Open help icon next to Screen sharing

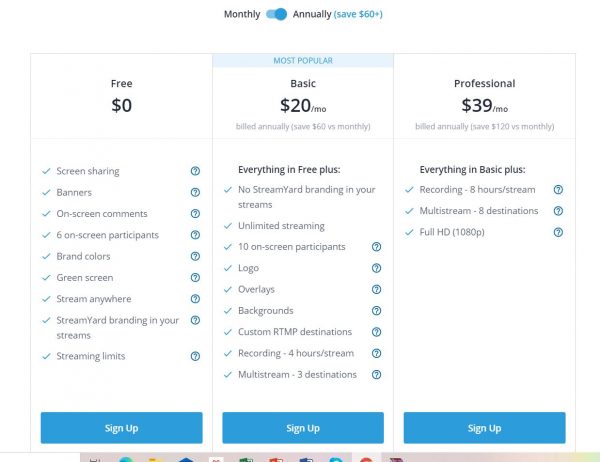tap(195, 171)
